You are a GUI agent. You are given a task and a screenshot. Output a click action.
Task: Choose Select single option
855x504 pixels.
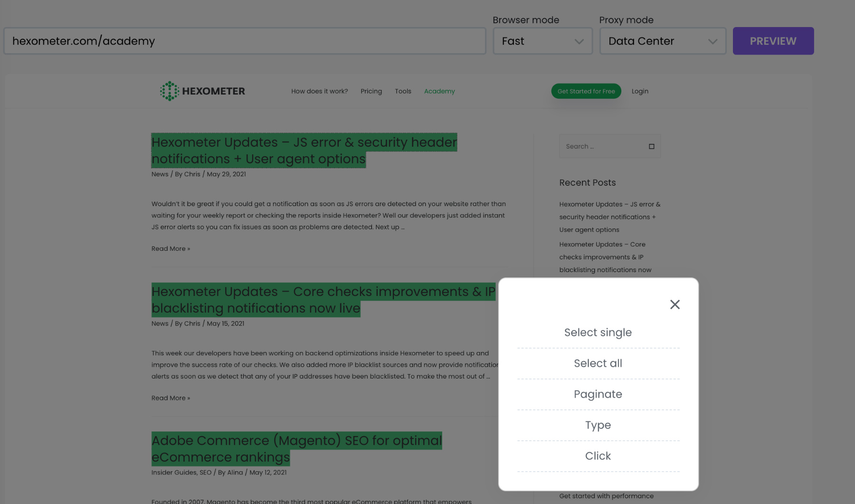598,333
